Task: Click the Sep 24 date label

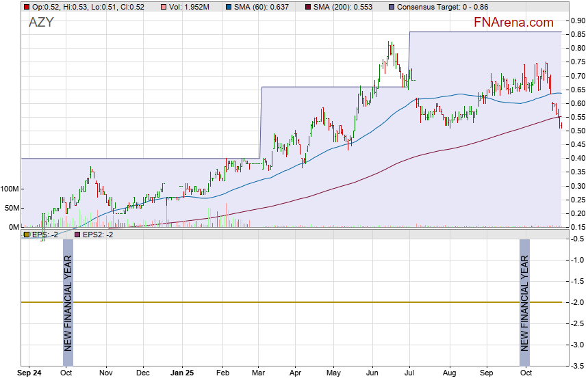Action: [x=29, y=373]
